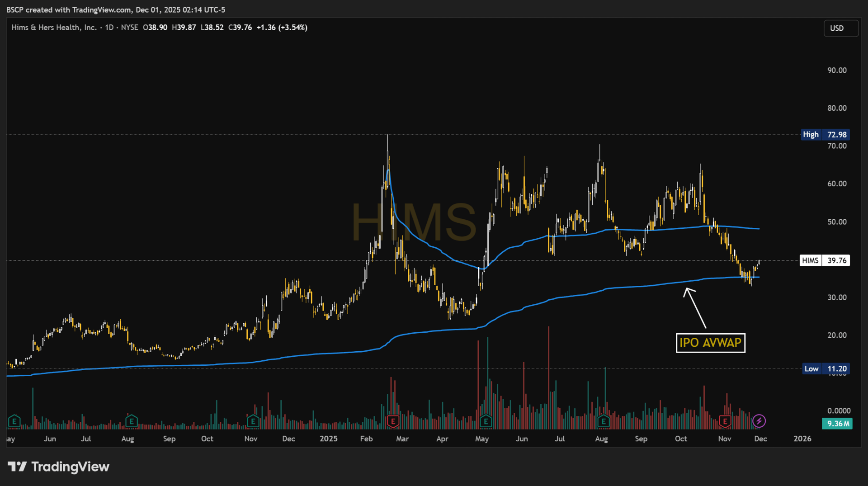The height and width of the screenshot is (486, 868).
Task: Open the red earnings marker near Nov 2025
Action: 725,421
